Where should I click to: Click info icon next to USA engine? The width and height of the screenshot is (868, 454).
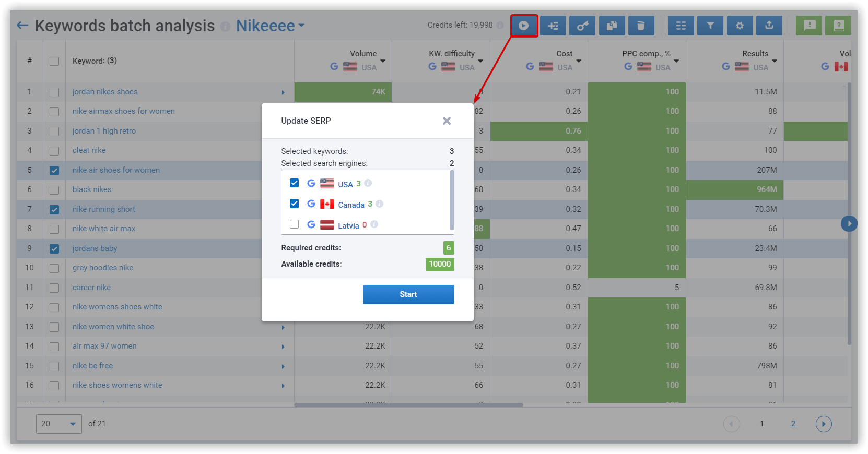pyautogui.click(x=368, y=183)
